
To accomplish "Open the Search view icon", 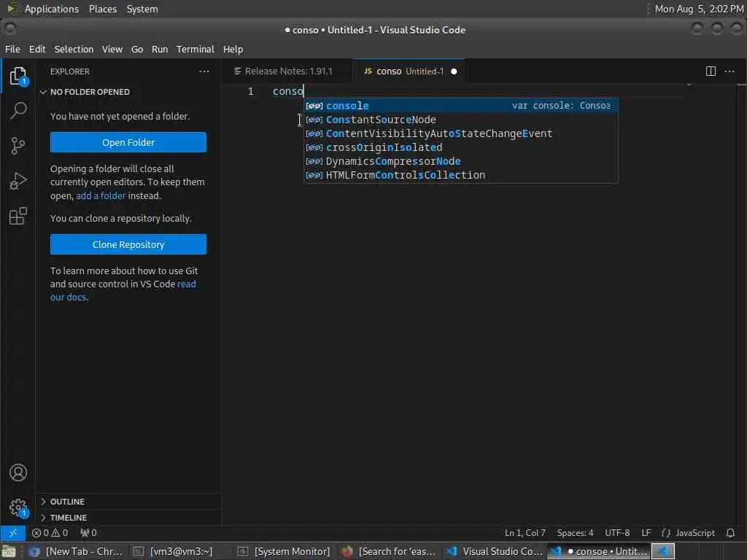I will point(18,111).
